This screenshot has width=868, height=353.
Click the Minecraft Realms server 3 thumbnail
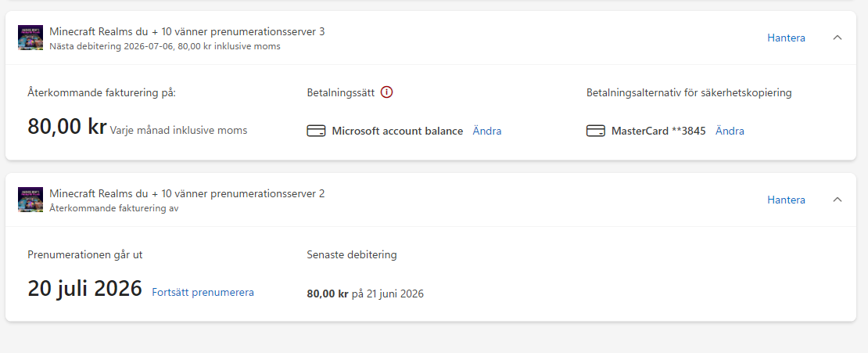(30, 38)
